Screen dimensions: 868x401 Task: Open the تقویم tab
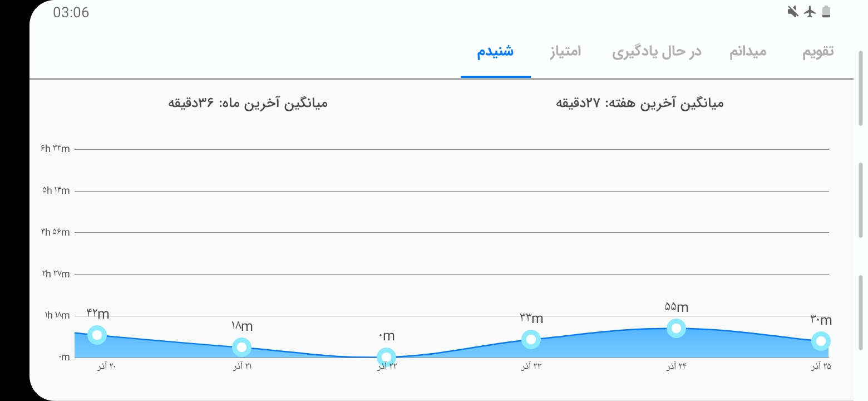tap(817, 51)
